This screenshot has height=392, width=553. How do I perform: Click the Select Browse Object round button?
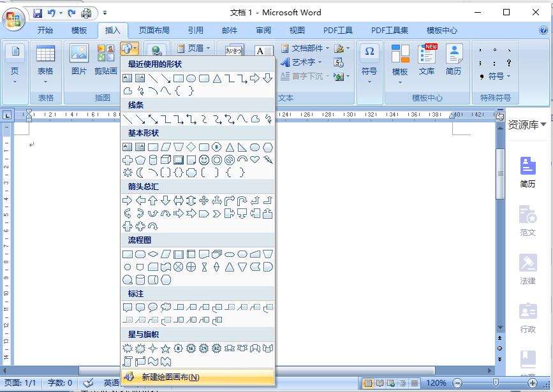click(x=500, y=348)
